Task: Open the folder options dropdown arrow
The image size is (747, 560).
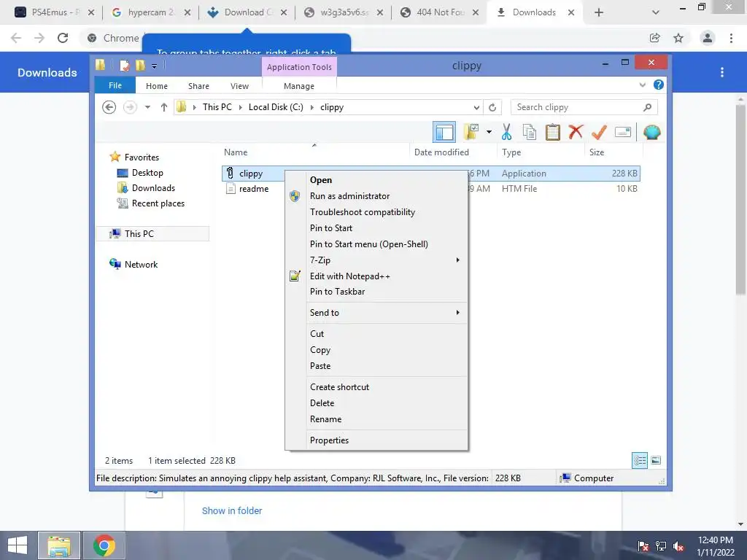Action: (489, 132)
